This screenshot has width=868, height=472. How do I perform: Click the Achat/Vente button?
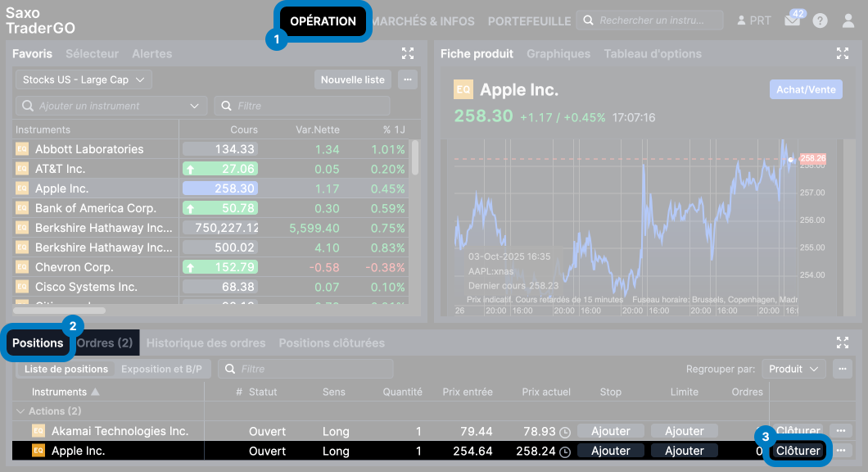tap(806, 89)
